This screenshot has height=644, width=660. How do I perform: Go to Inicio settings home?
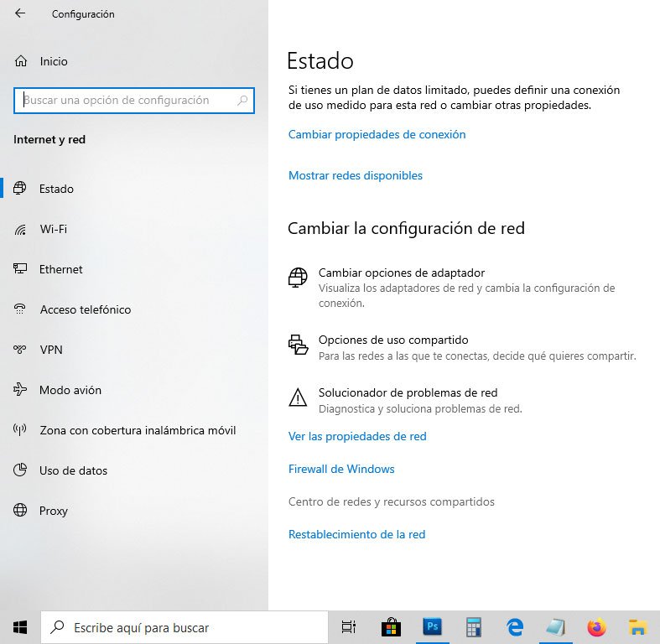[54, 61]
